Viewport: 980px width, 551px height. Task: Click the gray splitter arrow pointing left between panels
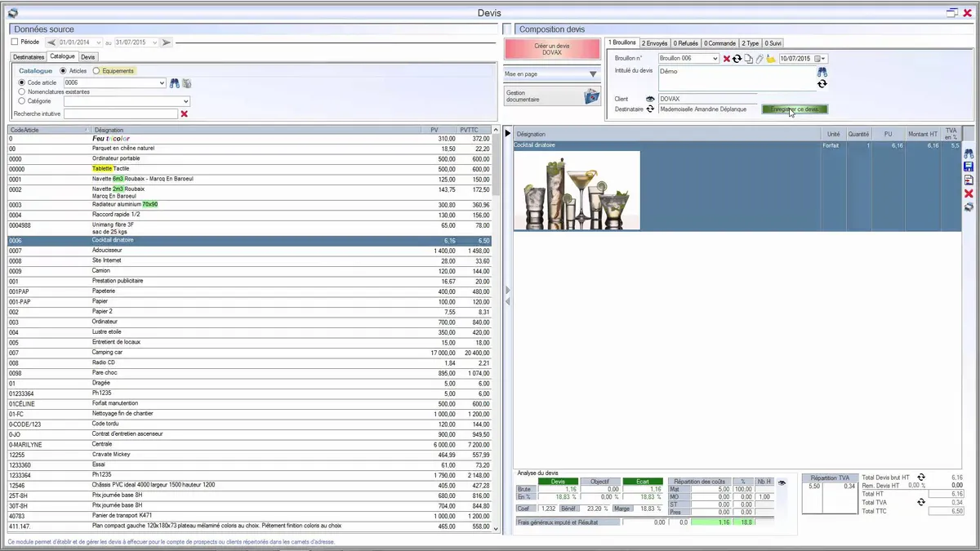(507, 302)
